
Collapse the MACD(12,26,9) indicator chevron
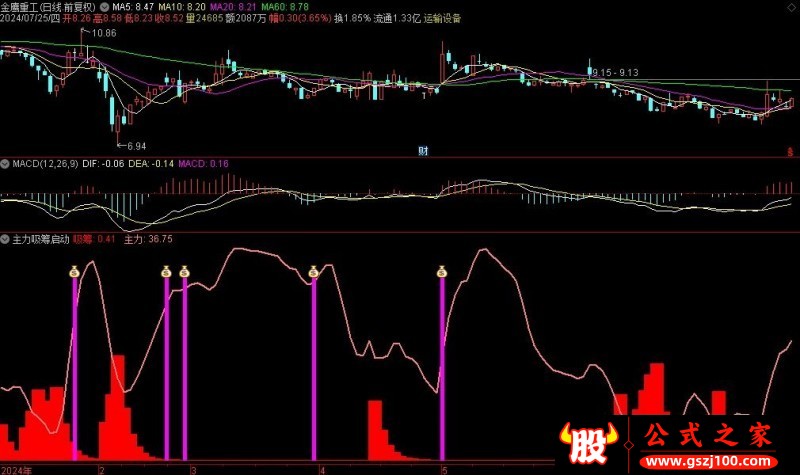click(5, 164)
